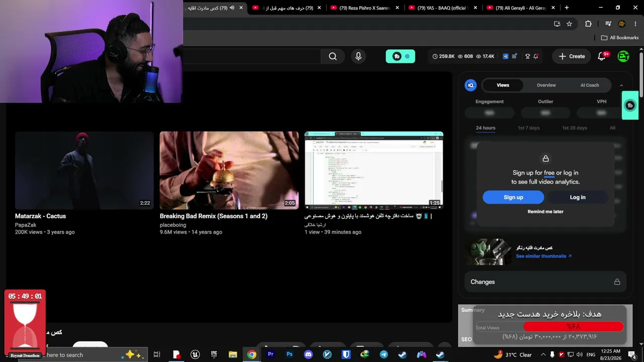Select the 1st 7 days time range
Image resolution: width=644 pixels, height=362 pixels.
529,128
